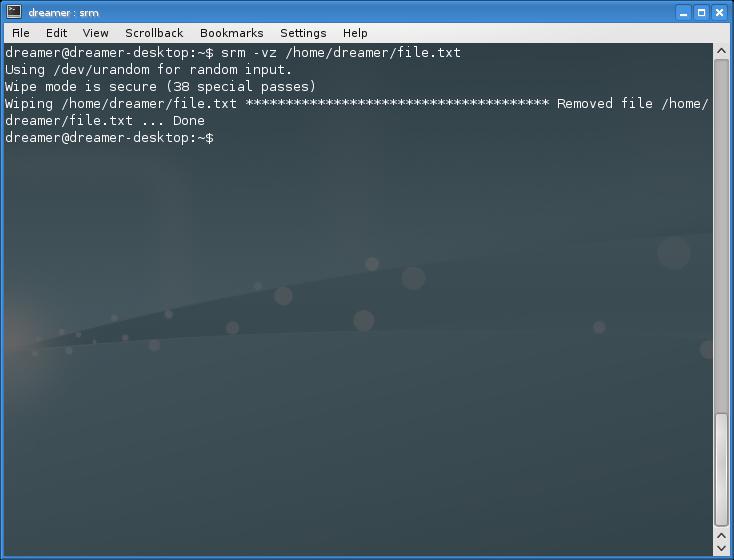
Task: Click the scroll down arrow at bottom of scrollbar
Action: click(721, 548)
